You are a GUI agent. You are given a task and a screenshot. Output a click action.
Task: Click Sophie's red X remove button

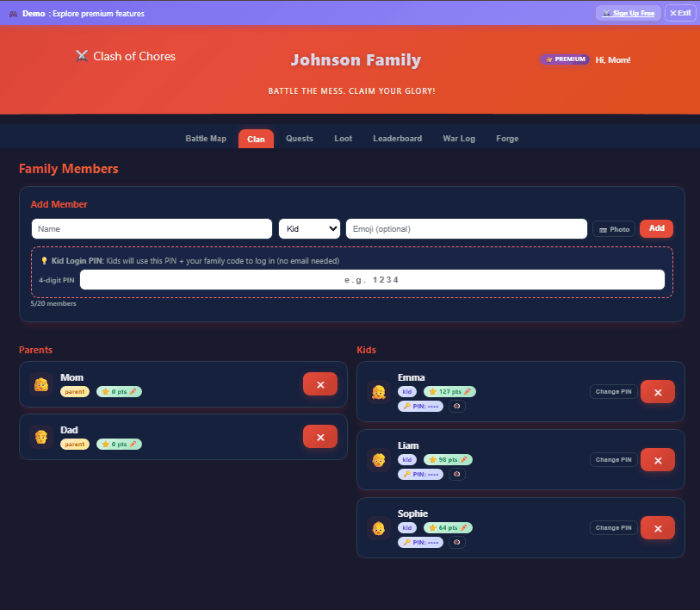click(657, 527)
